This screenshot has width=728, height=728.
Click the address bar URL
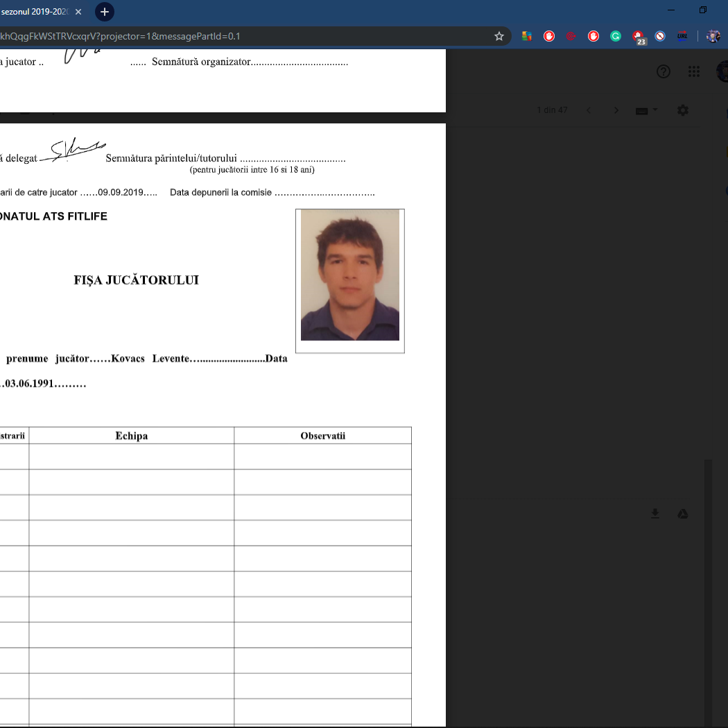tap(208, 36)
